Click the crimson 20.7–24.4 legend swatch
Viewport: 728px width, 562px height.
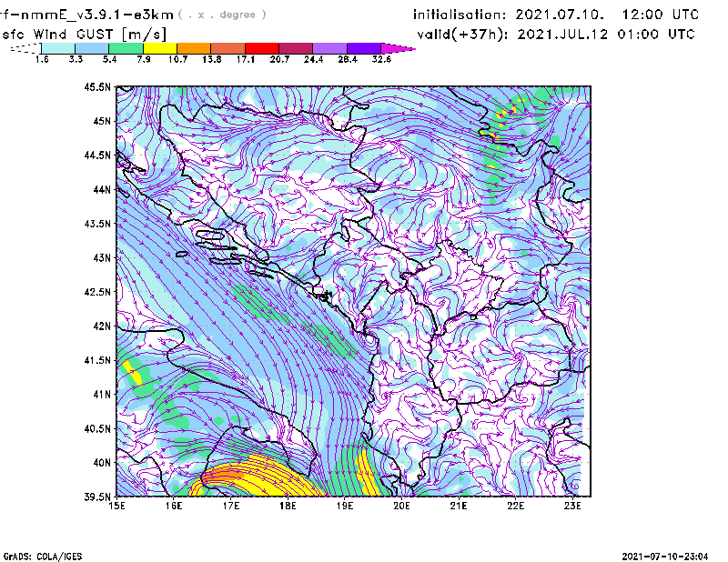(296, 48)
